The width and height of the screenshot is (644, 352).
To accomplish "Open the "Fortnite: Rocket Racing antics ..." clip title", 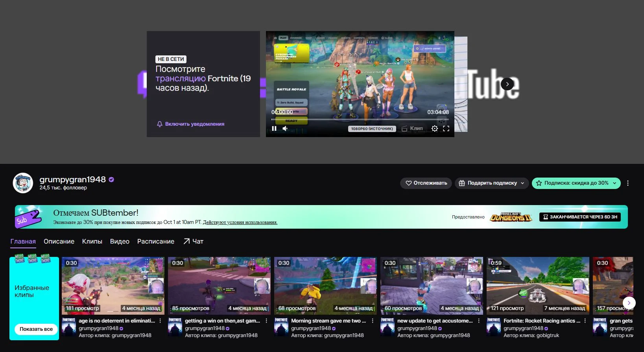I will pyautogui.click(x=542, y=321).
